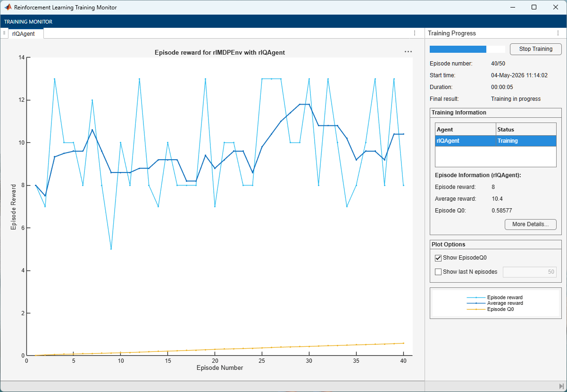567x392 pixels.
Task: Click the episode number value 40/50
Action: coord(498,63)
